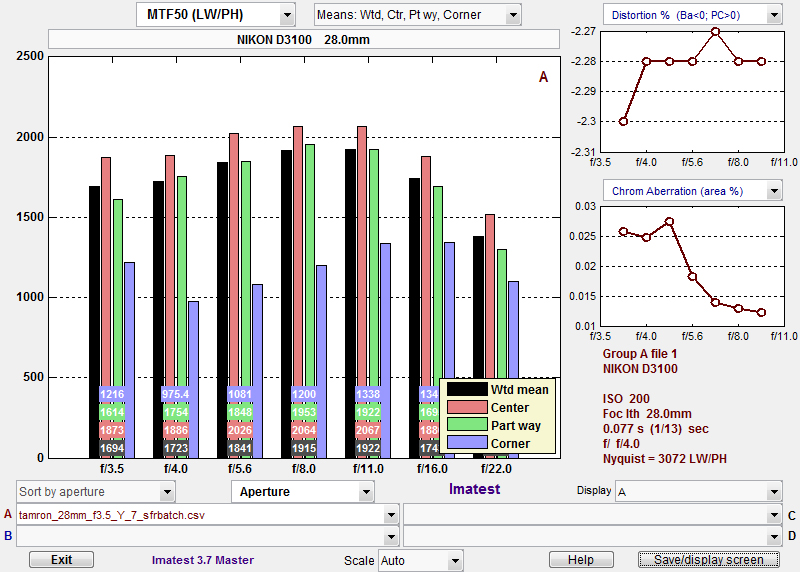The width and height of the screenshot is (800, 572).
Task: Click the 2064 center value label at f/8.0
Action: pos(304,430)
